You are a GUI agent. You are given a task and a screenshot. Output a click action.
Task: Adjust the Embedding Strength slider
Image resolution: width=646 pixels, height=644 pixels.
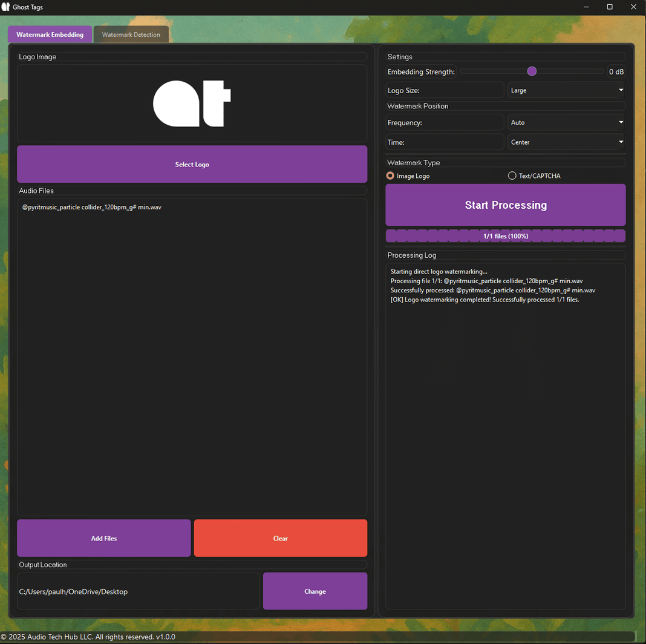[532, 71]
